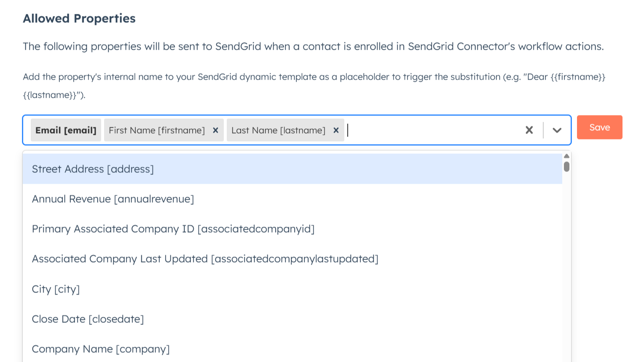Remove the Last Name property chip
This screenshot has height=362, width=644.
[x=336, y=130]
